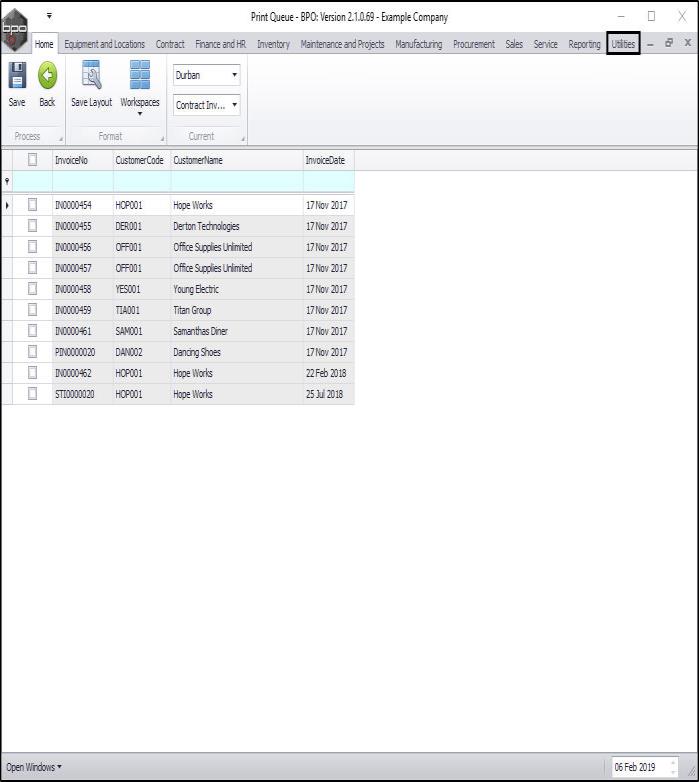Click the window resize grip icon
This screenshot has width=699, height=782.
coord(692,771)
